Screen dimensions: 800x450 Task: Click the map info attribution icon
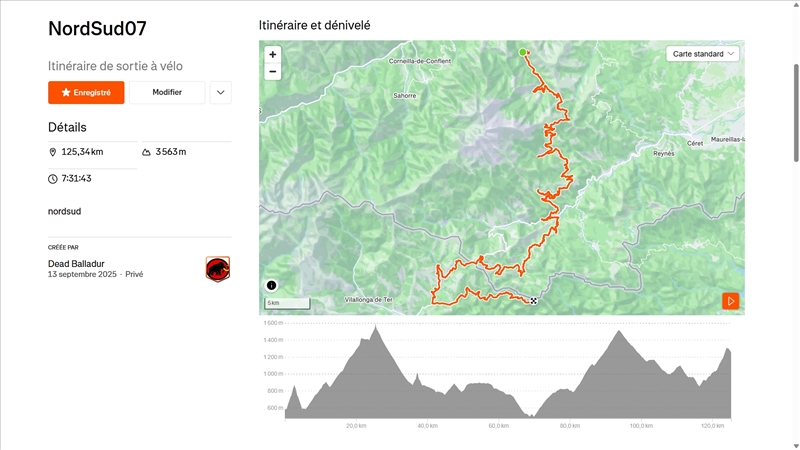tap(272, 285)
